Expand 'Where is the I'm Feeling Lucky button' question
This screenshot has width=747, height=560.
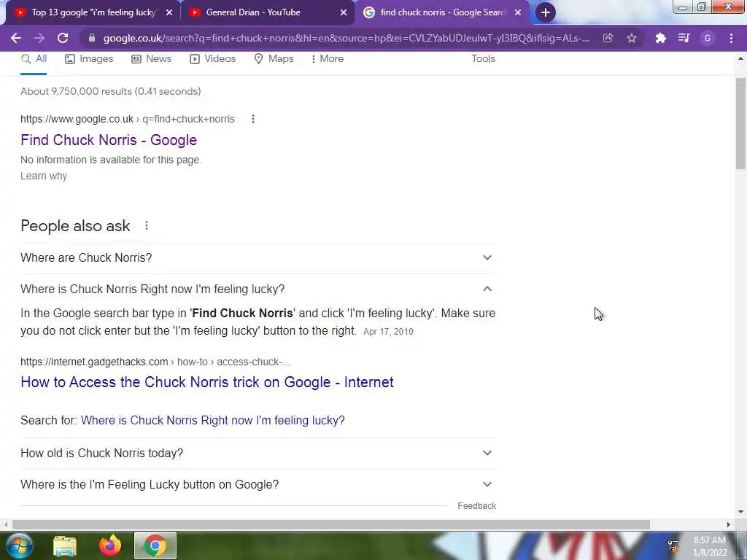[258, 484]
